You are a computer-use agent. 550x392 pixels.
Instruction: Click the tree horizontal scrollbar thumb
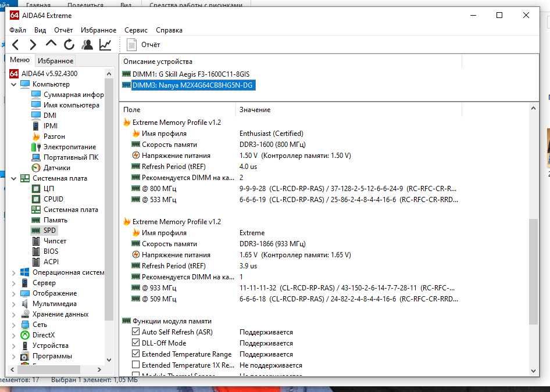(x=49, y=369)
